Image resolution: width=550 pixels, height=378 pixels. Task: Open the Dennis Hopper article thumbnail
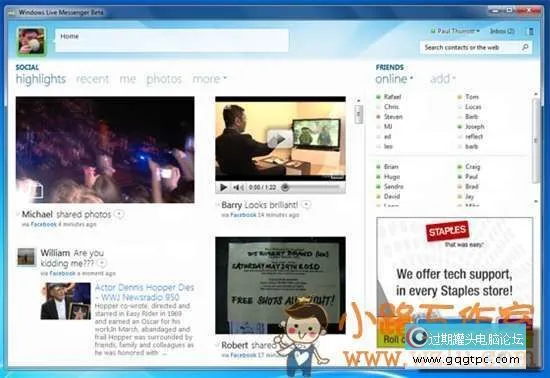(x=65, y=301)
